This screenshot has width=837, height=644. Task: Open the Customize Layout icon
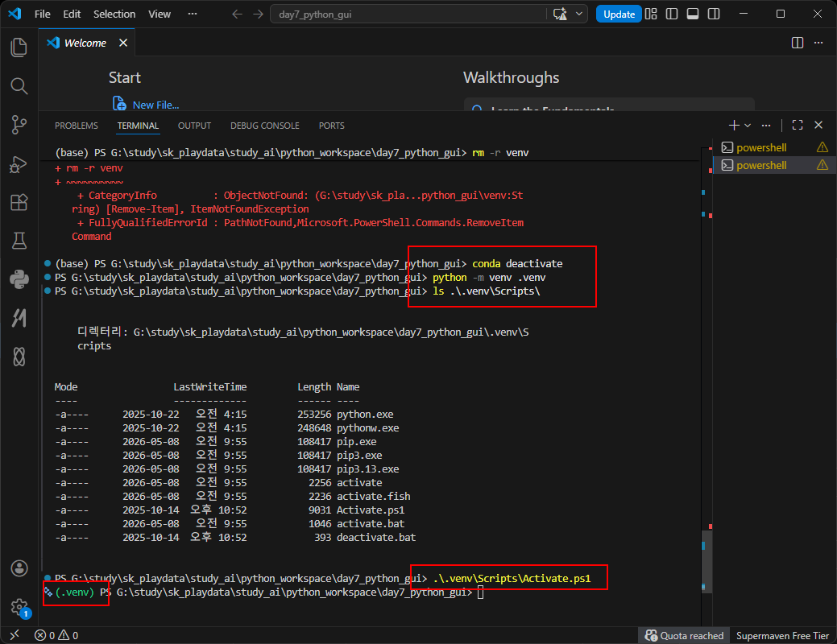click(x=651, y=14)
